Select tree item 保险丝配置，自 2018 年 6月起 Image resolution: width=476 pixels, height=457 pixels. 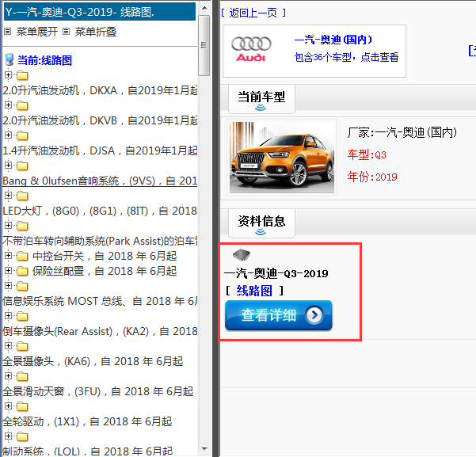point(105,271)
